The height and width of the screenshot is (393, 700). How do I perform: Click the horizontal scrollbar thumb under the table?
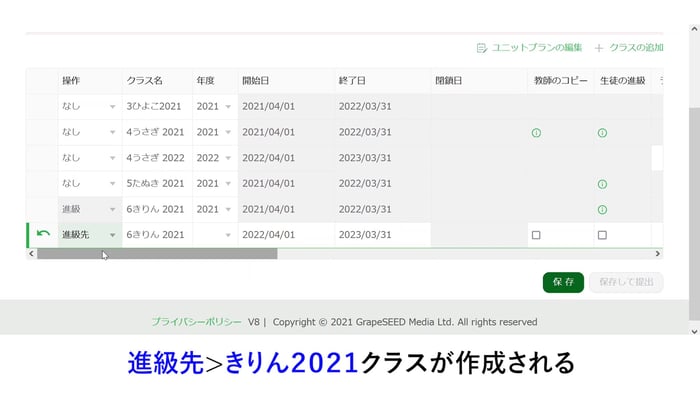(x=157, y=254)
